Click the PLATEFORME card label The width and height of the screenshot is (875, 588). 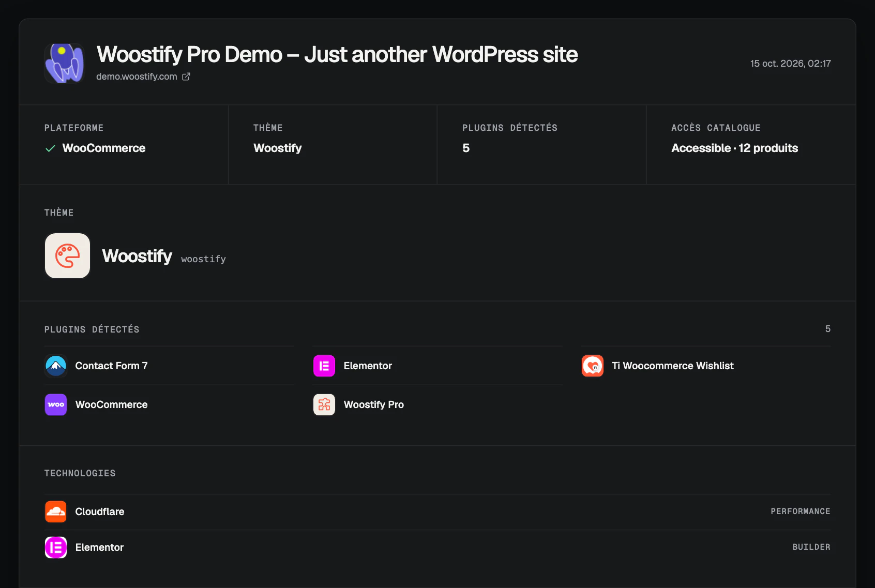coord(74,128)
